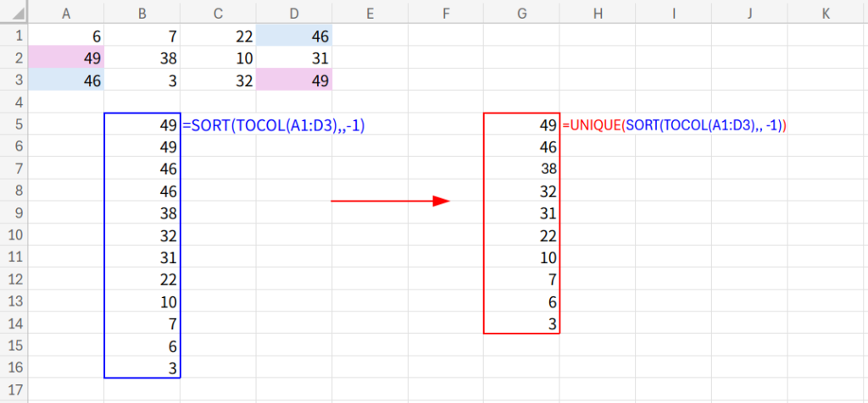Click column header G
This screenshot has height=403, width=868.
click(x=521, y=13)
